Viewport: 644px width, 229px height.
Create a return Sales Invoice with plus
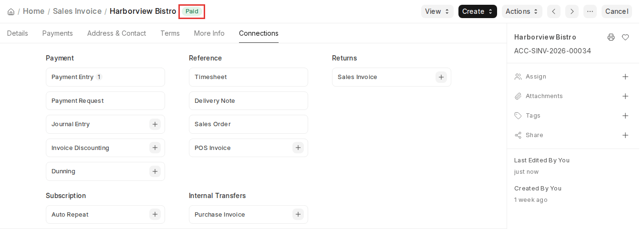[x=441, y=77]
